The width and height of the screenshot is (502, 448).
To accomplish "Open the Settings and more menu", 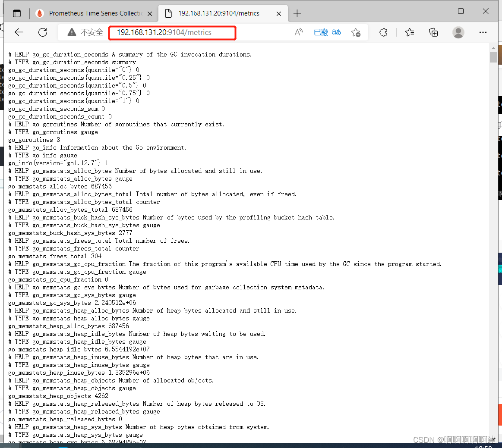I will [x=483, y=32].
